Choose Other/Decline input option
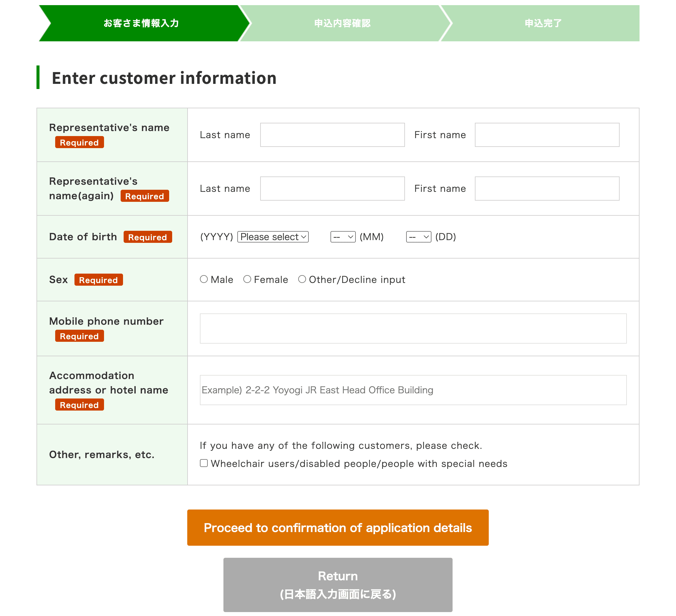Viewport: 676px width, 616px height. (302, 279)
